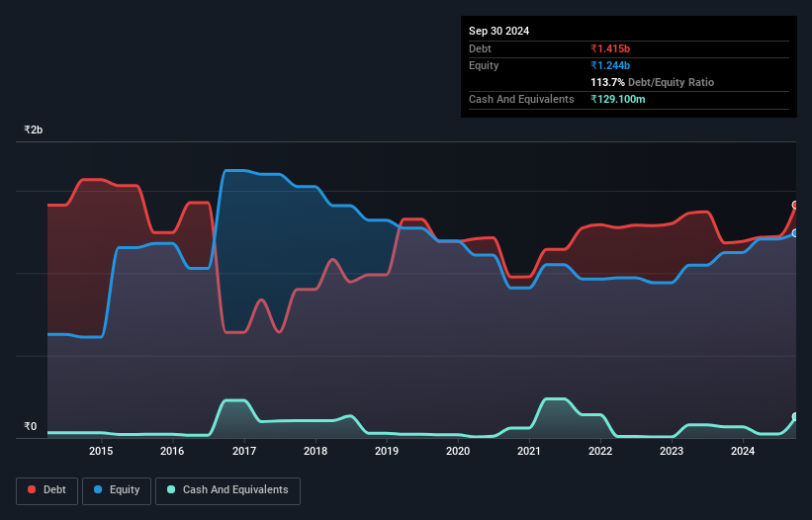Click the 2015 x-axis label

coord(101,451)
